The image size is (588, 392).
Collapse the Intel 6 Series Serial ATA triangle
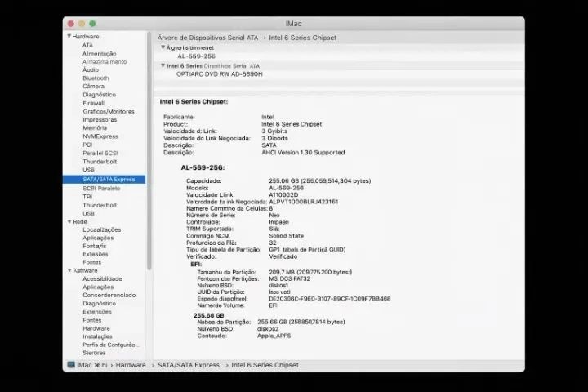(x=163, y=65)
